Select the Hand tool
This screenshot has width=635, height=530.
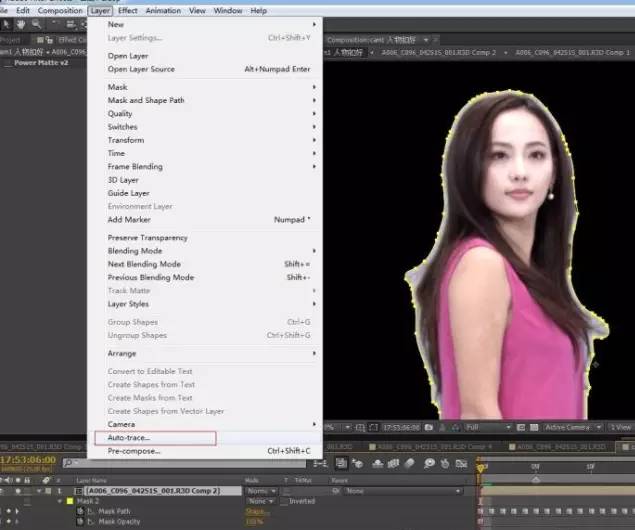(x=21, y=25)
